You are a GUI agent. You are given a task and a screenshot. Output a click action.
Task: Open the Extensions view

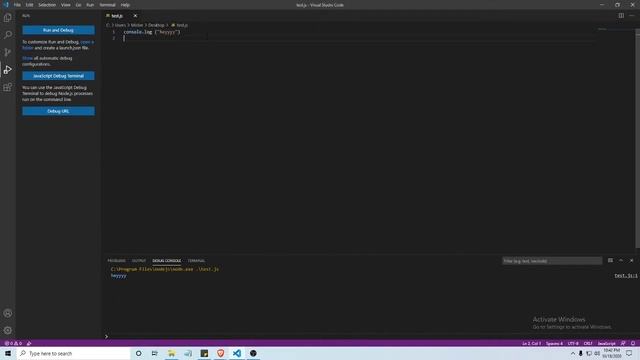coord(8,87)
